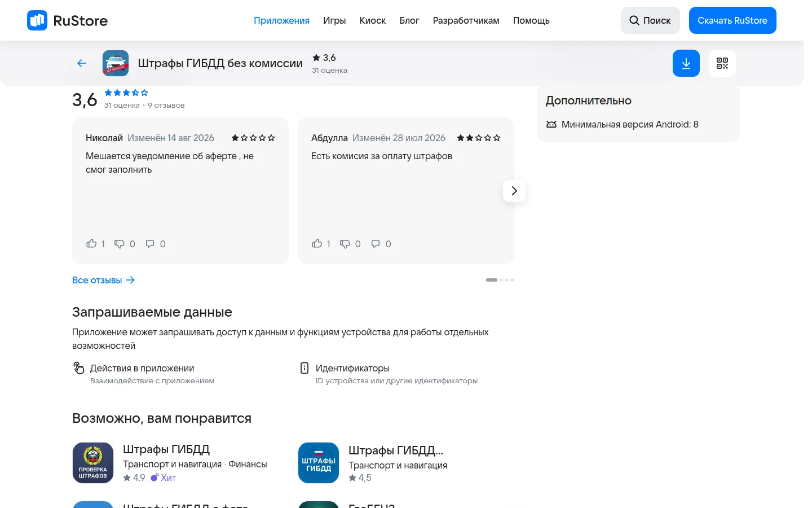812x508 pixels.
Task: Open the Штрафы ГИБДД... app rated 4,5
Action: [x=396, y=450]
